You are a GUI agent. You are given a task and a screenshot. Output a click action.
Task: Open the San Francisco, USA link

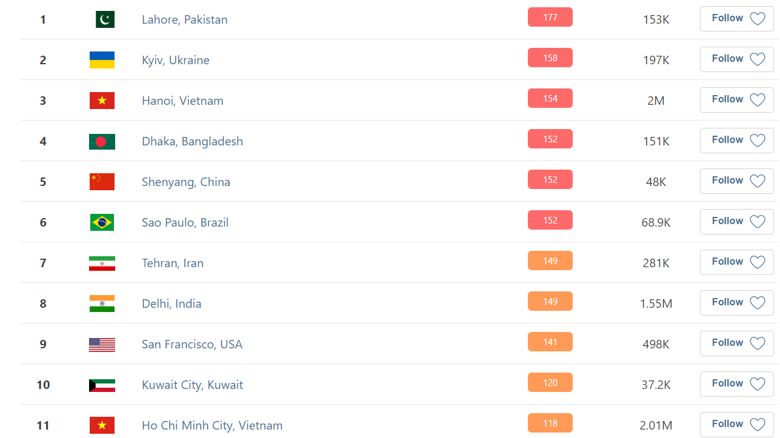[x=192, y=344]
